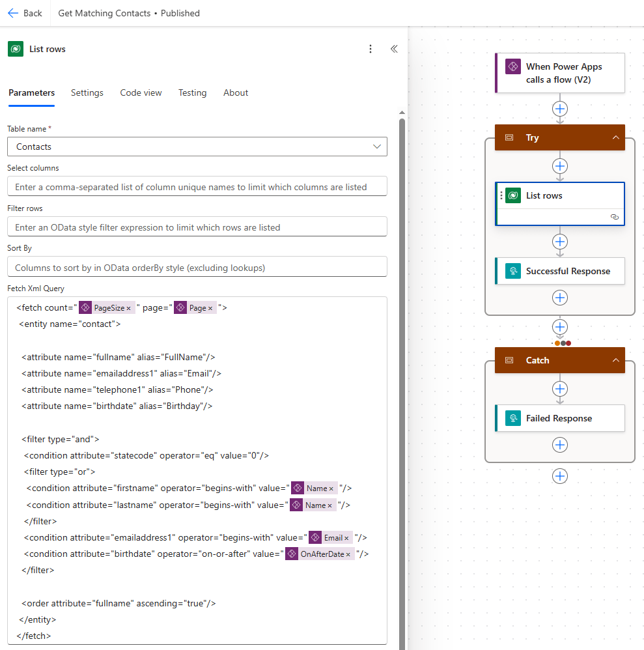This screenshot has width=644, height=650.
Task: Select the Failed Response action
Action: tap(560, 418)
